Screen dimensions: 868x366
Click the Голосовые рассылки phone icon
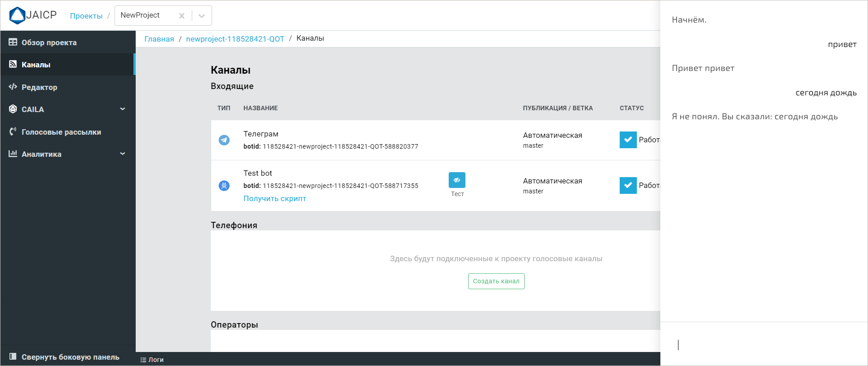[13, 131]
